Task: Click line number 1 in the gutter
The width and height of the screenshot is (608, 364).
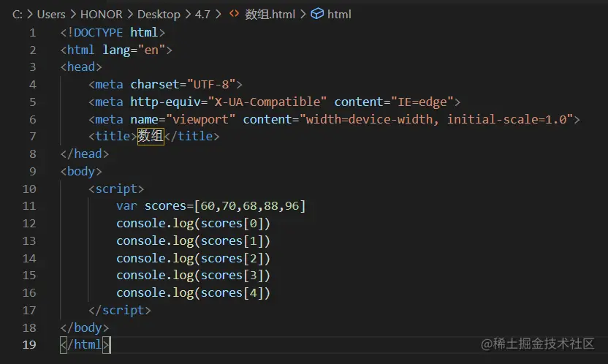Action: tap(32, 33)
